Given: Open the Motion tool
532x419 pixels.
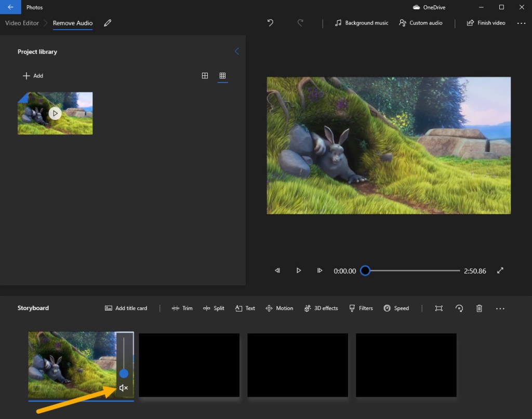Looking at the screenshot, I should click(x=279, y=308).
